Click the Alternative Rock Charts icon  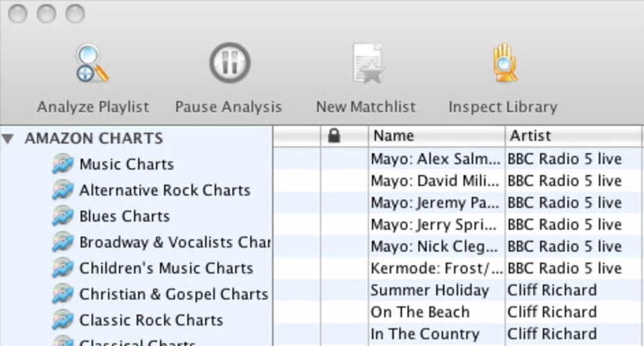point(63,190)
